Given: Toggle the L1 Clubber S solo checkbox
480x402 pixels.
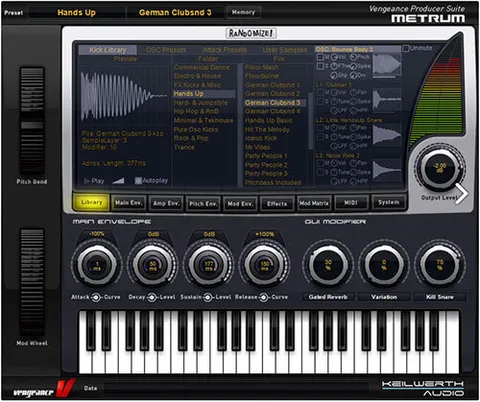Looking at the screenshot, I should 320,101.
